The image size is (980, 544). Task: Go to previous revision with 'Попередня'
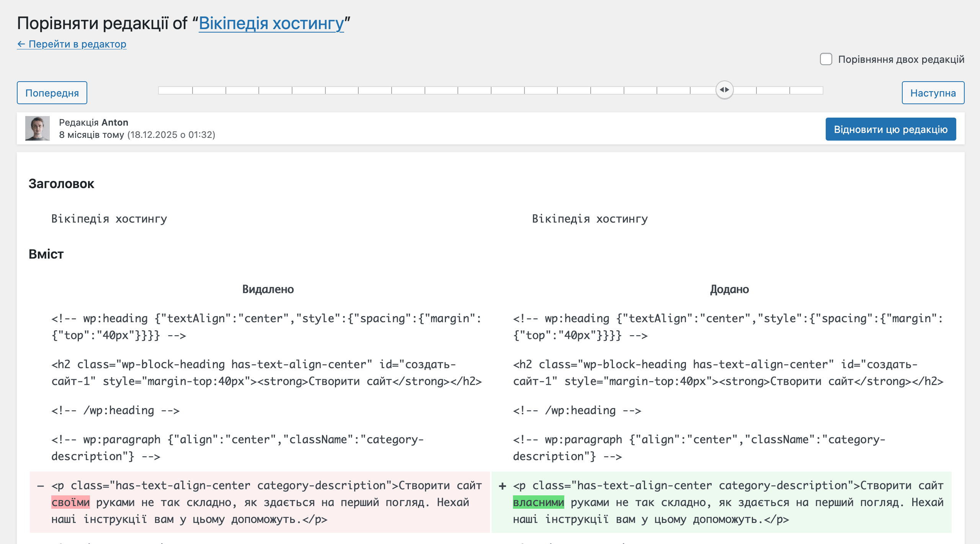click(52, 93)
